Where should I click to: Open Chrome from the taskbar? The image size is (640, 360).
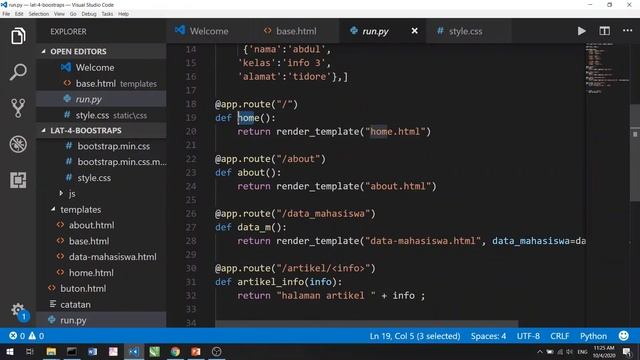pos(175,351)
